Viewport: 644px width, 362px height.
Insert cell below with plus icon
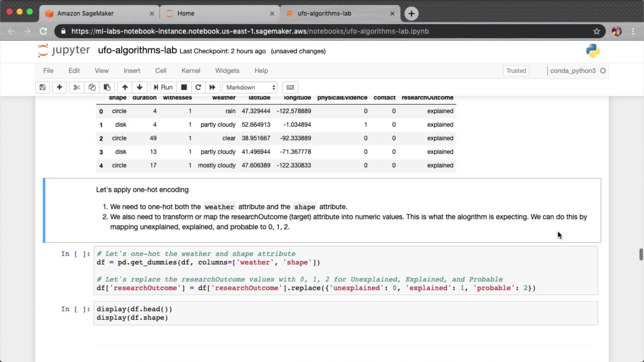pyautogui.click(x=59, y=87)
